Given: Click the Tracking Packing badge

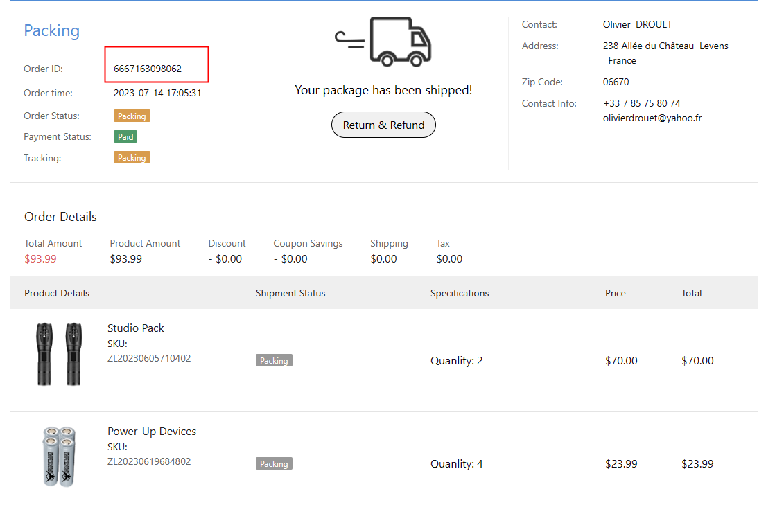Looking at the screenshot, I should coord(132,158).
